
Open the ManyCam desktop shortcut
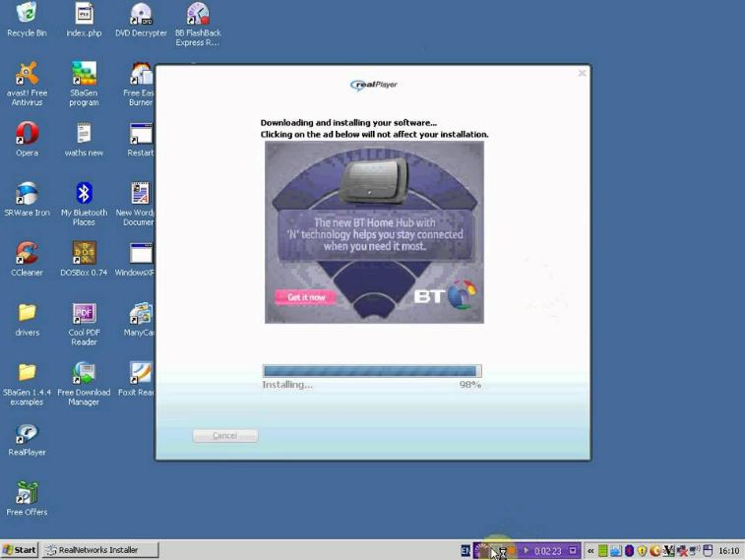(x=140, y=318)
